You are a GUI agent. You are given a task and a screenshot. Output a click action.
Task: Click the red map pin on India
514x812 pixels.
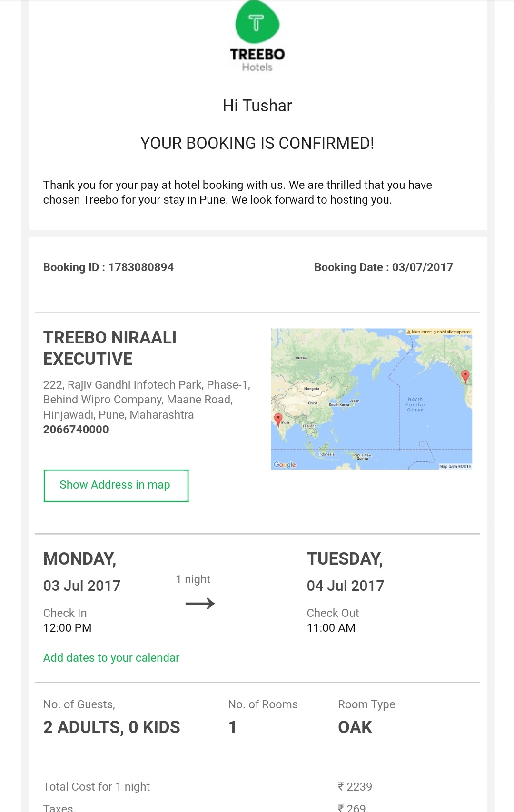[278, 419]
